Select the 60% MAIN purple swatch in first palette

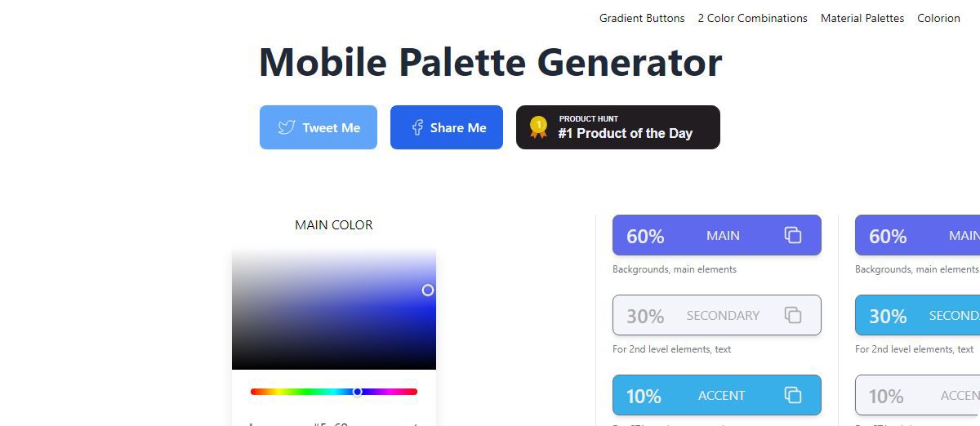click(x=717, y=235)
